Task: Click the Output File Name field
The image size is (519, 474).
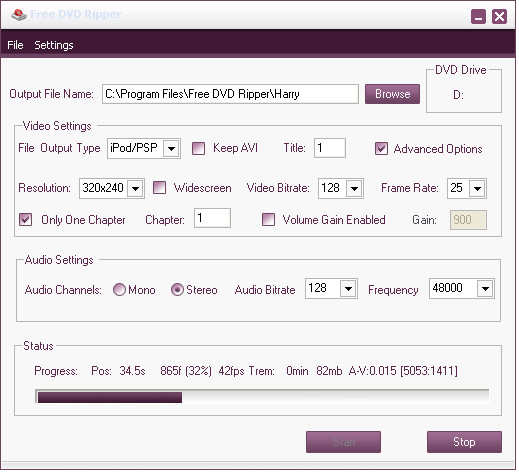Action: [230, 94]
